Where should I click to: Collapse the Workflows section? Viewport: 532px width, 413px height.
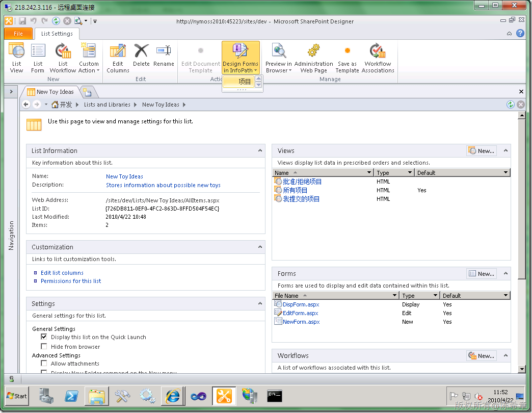tap(506, 355)
